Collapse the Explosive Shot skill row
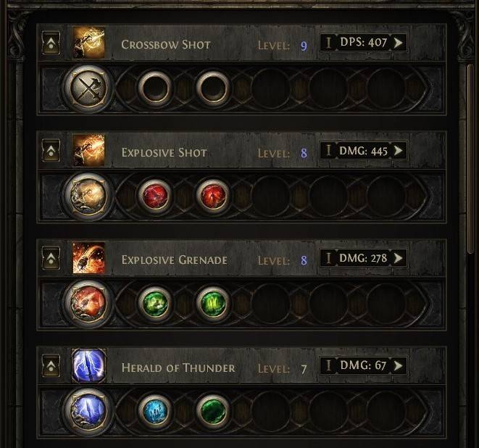 pos(51,152)
